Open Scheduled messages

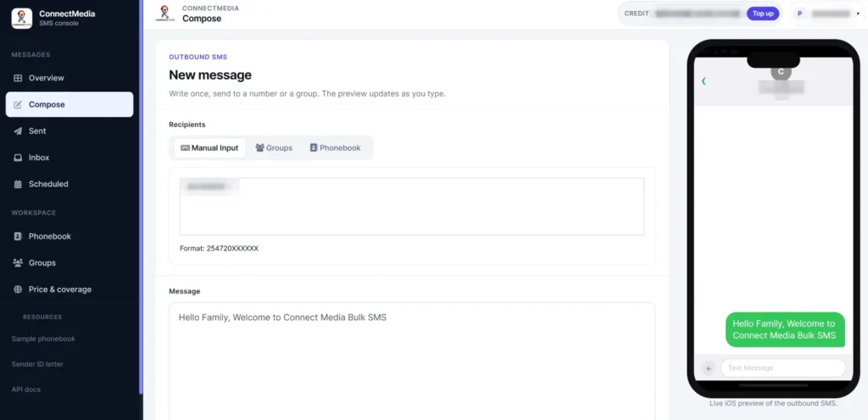pos(70,184)
